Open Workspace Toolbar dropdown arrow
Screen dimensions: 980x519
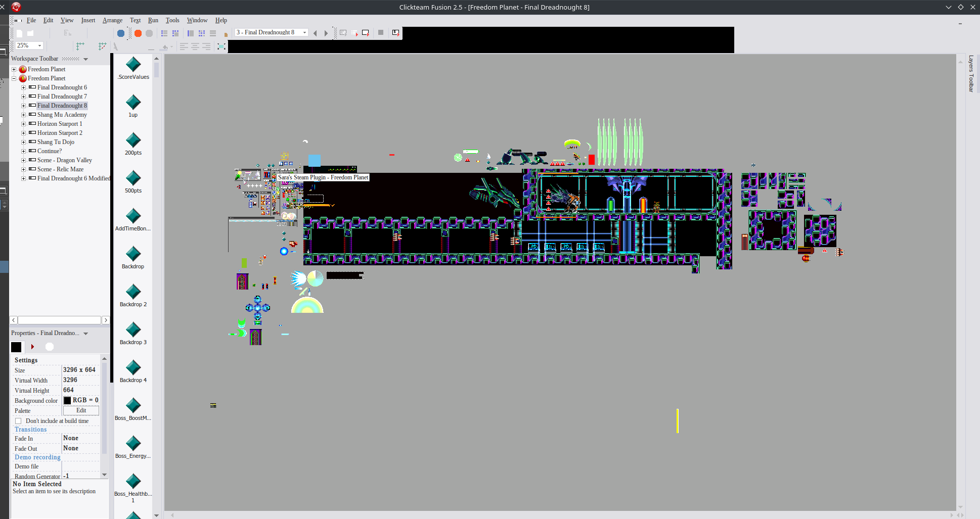[85, 59]
